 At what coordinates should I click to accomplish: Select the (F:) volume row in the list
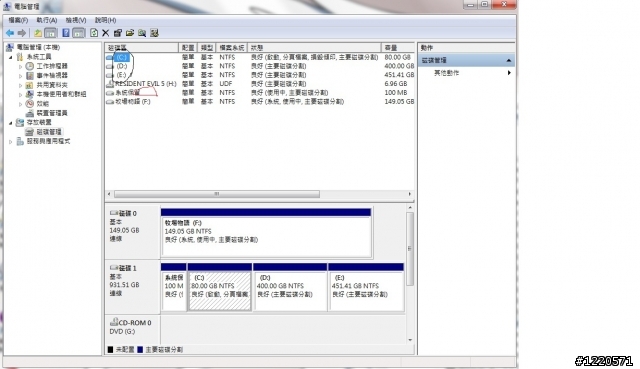(260, 102)
